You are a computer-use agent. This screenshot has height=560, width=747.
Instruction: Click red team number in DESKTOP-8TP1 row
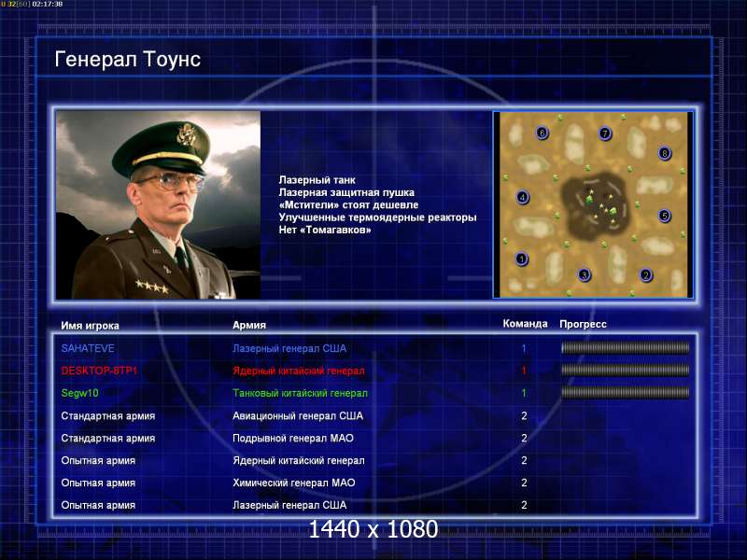point(524,371)
